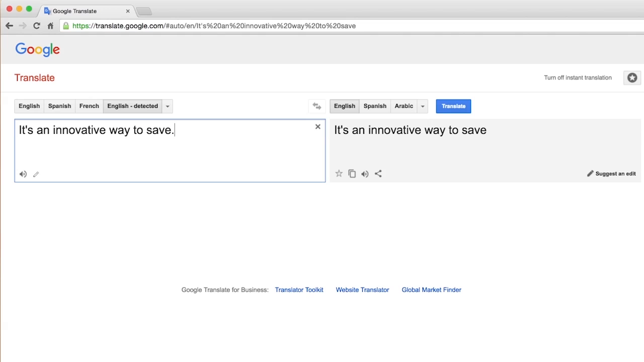Click the Google logo
Screen dimensions: 644x362
point(37,49)
